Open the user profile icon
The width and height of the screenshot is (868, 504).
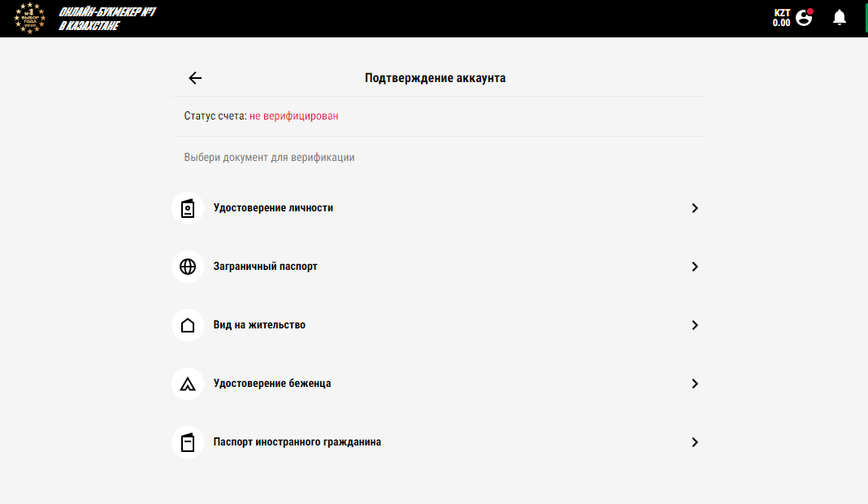tap(805, 18)
